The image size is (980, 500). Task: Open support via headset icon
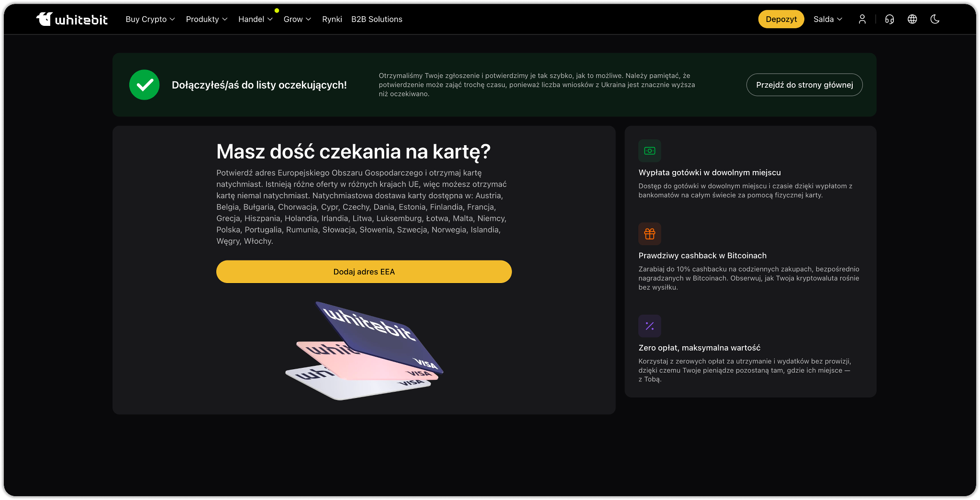click(x=889, y=19)
